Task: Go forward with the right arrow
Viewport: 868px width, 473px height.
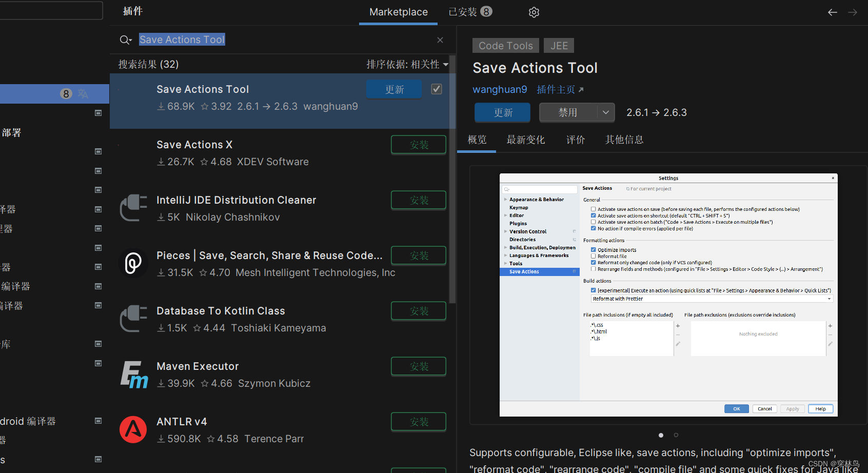Action: (853, 12)
